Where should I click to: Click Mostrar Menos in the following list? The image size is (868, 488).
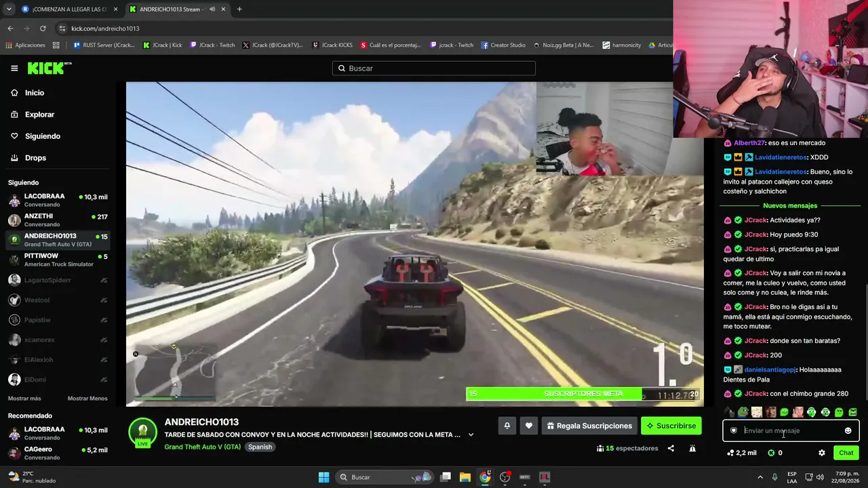coord(87,399)
